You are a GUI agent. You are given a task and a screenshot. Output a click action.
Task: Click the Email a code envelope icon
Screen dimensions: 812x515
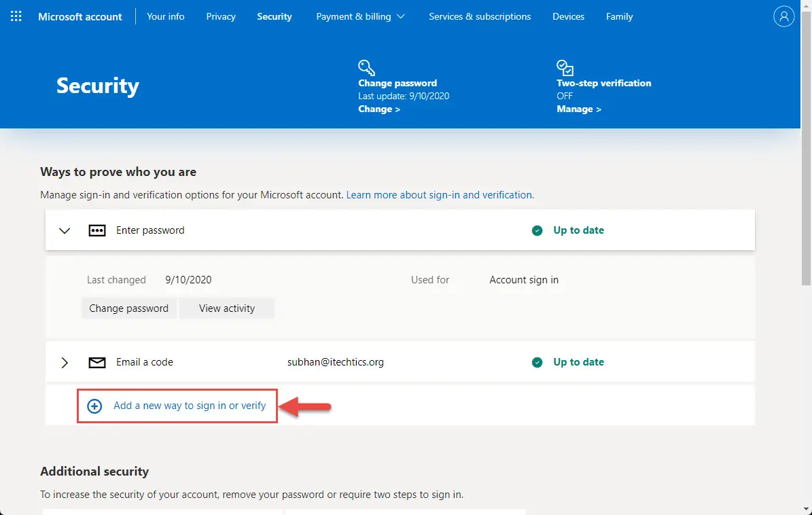97,362
